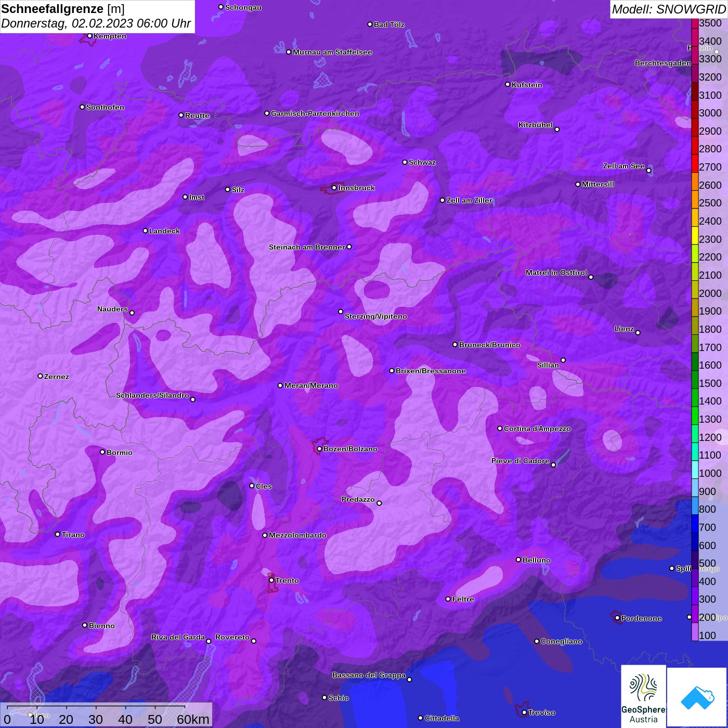Select the Bozen/Bolzano city marker
This screenshot has height=728, width=728.
point(319,449)
